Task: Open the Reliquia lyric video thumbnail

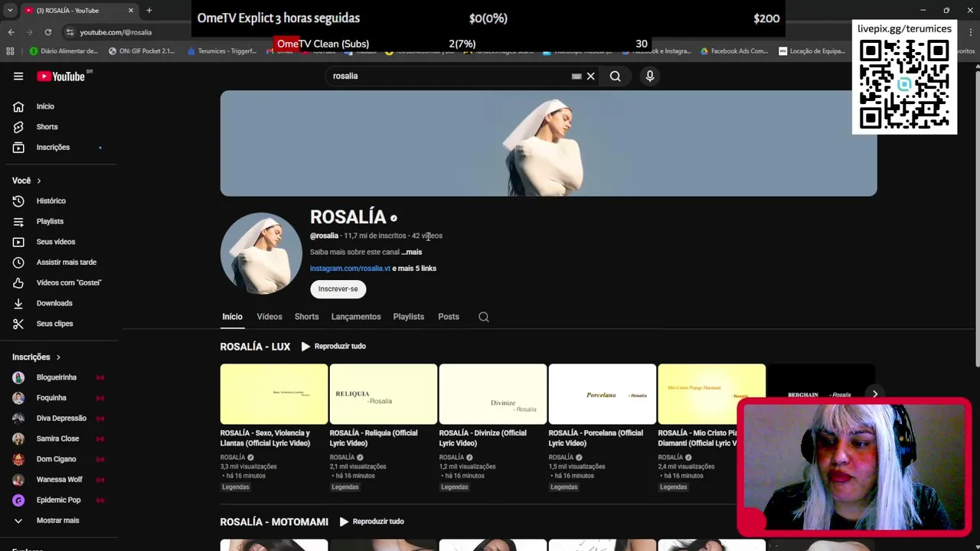Action: 384,394
